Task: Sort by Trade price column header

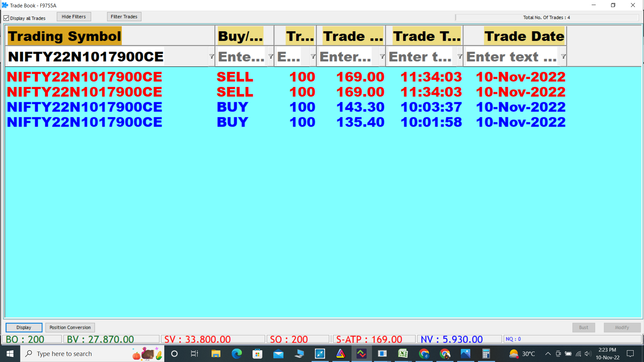Action: point(351,36)
